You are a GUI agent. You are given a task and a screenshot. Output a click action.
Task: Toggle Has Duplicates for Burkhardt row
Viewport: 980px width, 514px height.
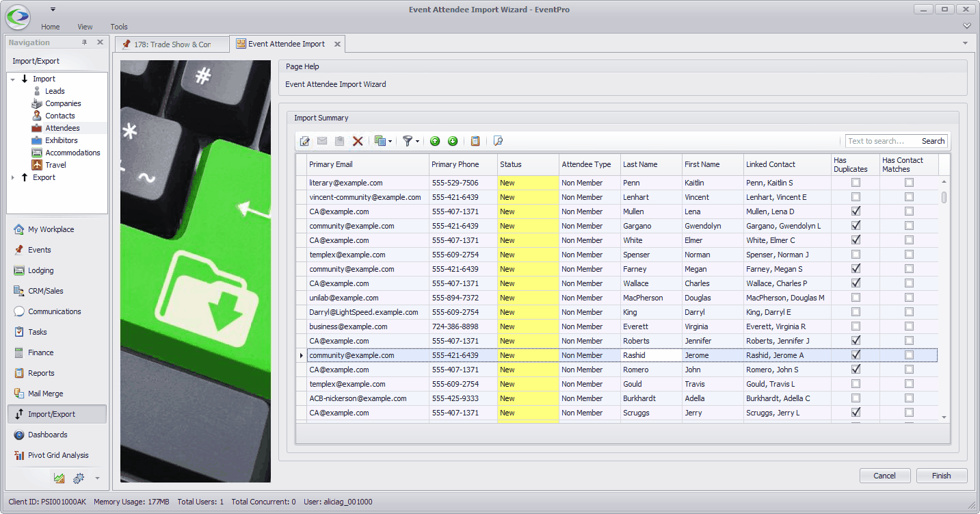(856, 398)
